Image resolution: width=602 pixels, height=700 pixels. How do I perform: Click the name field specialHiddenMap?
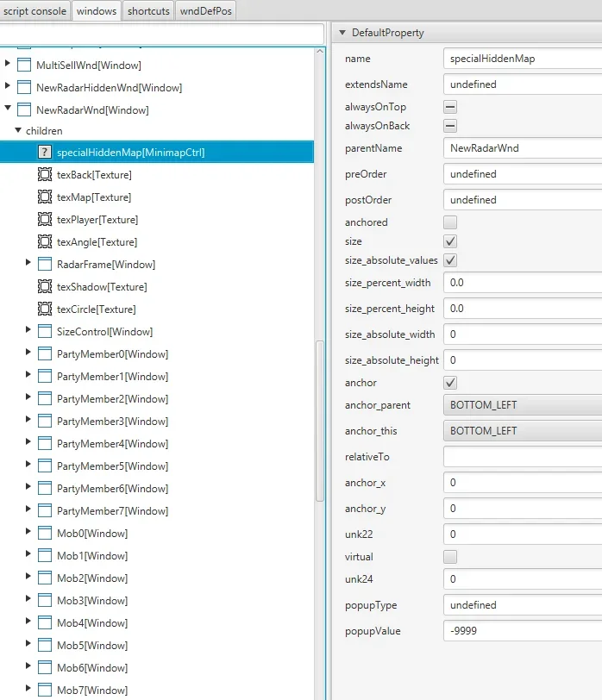click(x=523, y=59)
